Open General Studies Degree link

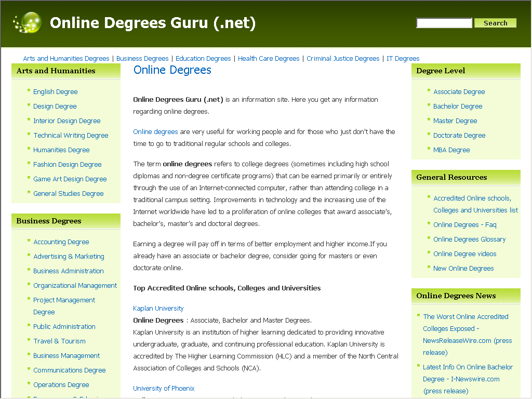69,194
